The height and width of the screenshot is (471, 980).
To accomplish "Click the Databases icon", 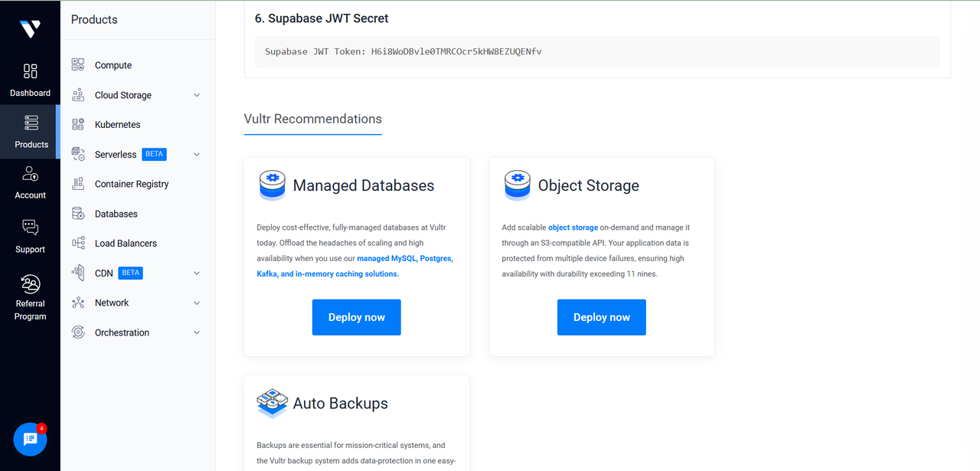I will pyautogui.click(x=78, y=214).
